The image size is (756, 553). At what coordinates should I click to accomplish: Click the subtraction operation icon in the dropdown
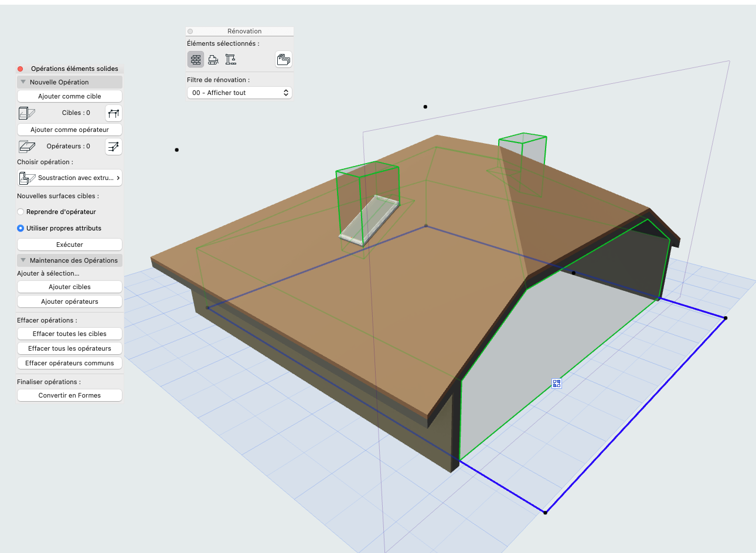coord(27,178)
